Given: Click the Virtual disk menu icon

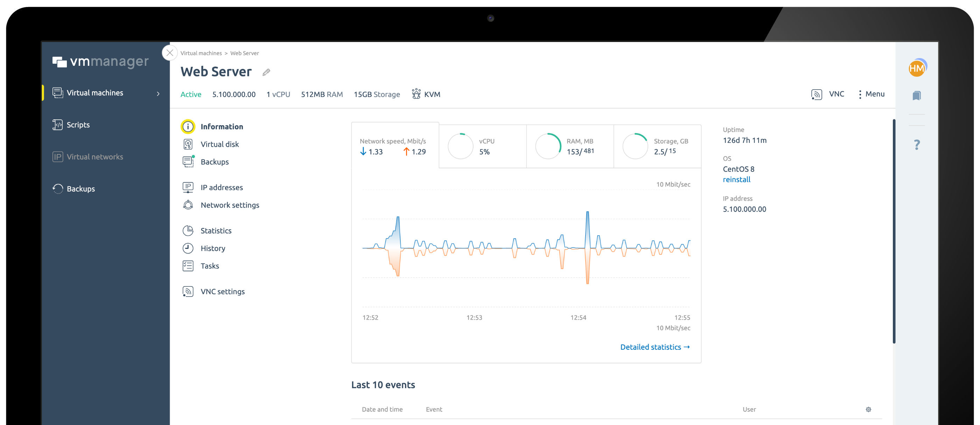Looking at the screenshot, I should (x=188, y=144).
